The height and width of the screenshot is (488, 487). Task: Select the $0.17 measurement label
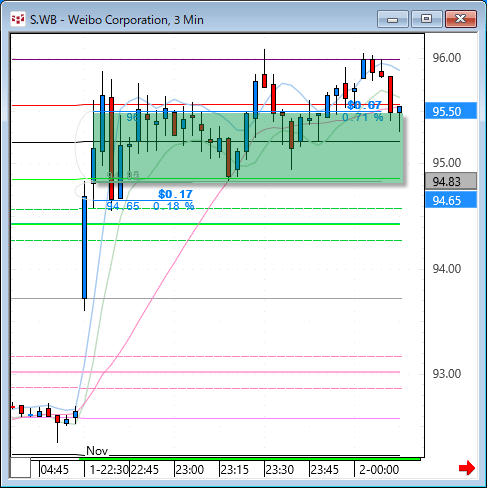tap(175, 194)
